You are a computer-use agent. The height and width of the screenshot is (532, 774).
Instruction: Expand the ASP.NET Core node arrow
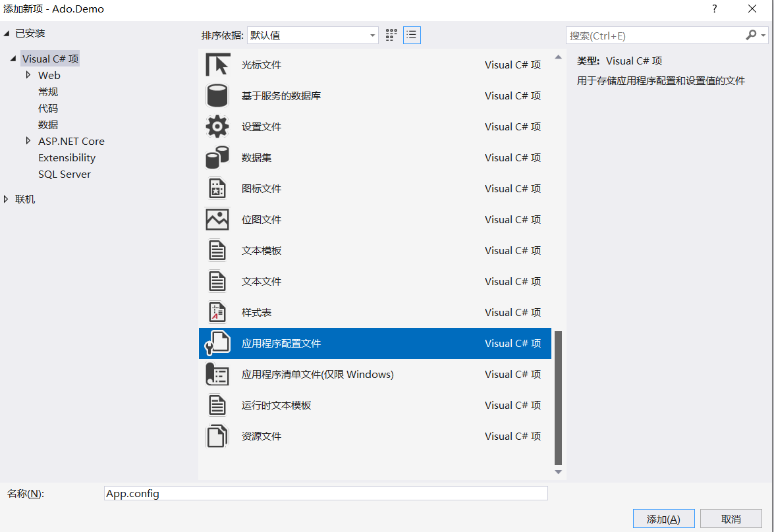[28, 141]
